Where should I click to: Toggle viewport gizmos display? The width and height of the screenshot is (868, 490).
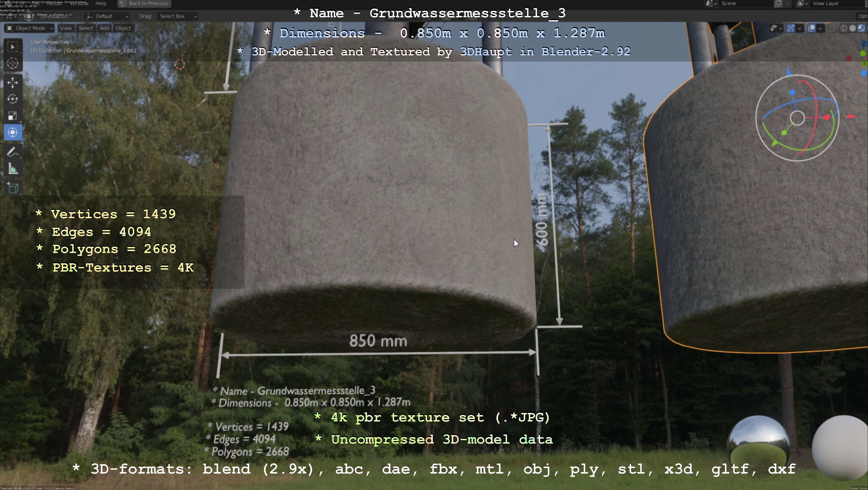[x=791, y=28]
